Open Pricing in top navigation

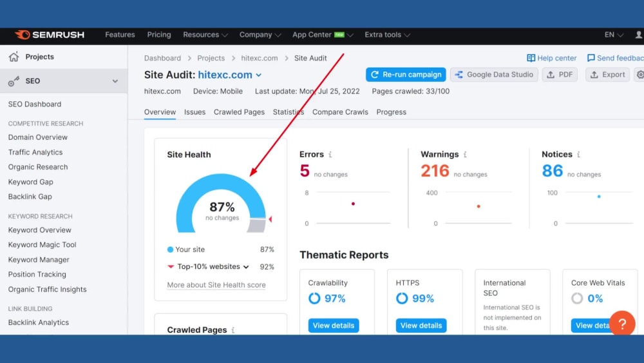[x=159, y=35]
